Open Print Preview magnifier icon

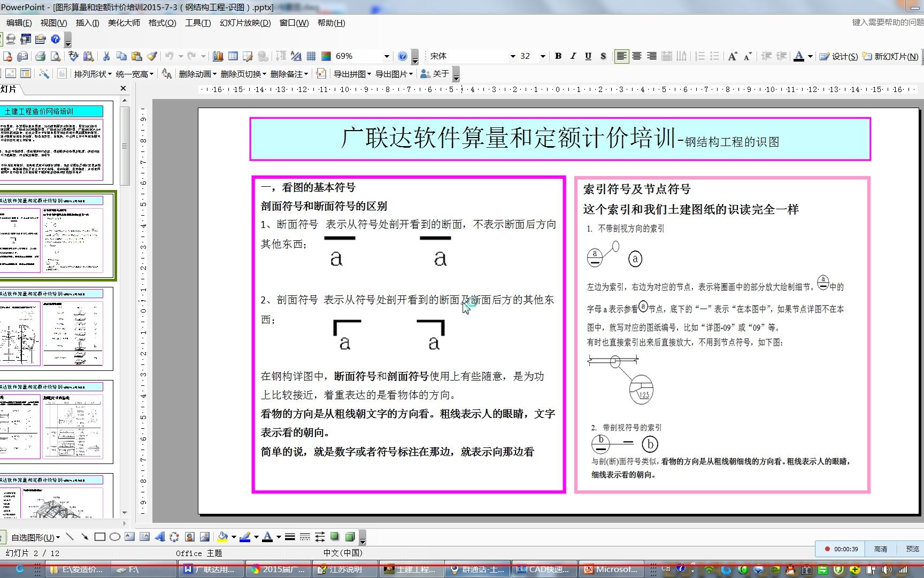click(x=55, y=56)
